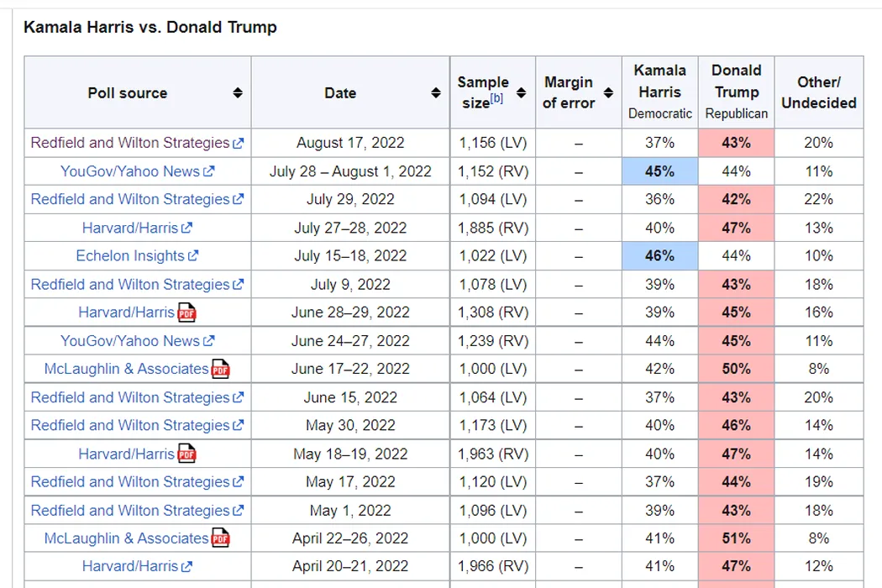Image resolution: width=882 pixels, height=588 pixels.
Task: Select the blue 46% Harris cell
Action: pyautogui.click(x=659, y=256)
